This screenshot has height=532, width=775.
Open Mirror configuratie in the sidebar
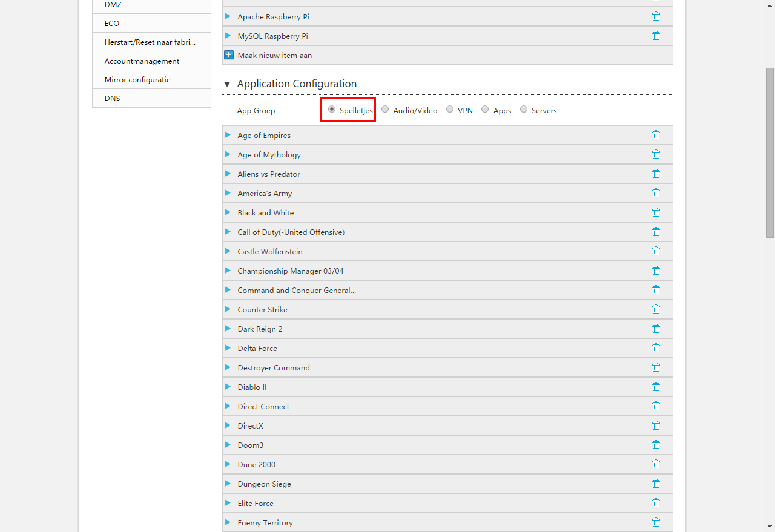pyautogui.click(x=151, y=79)
